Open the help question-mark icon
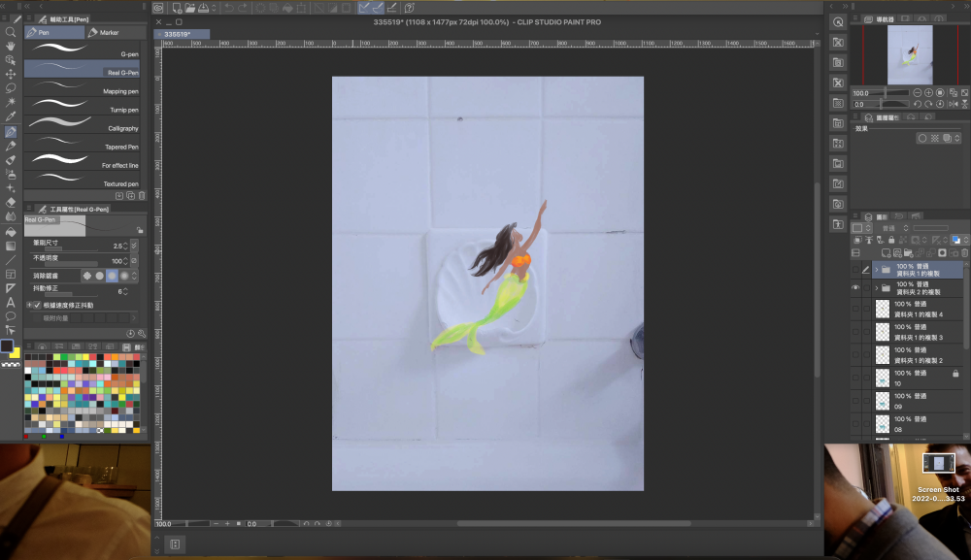Screen dimensions: 971x560 pos(409,8)
